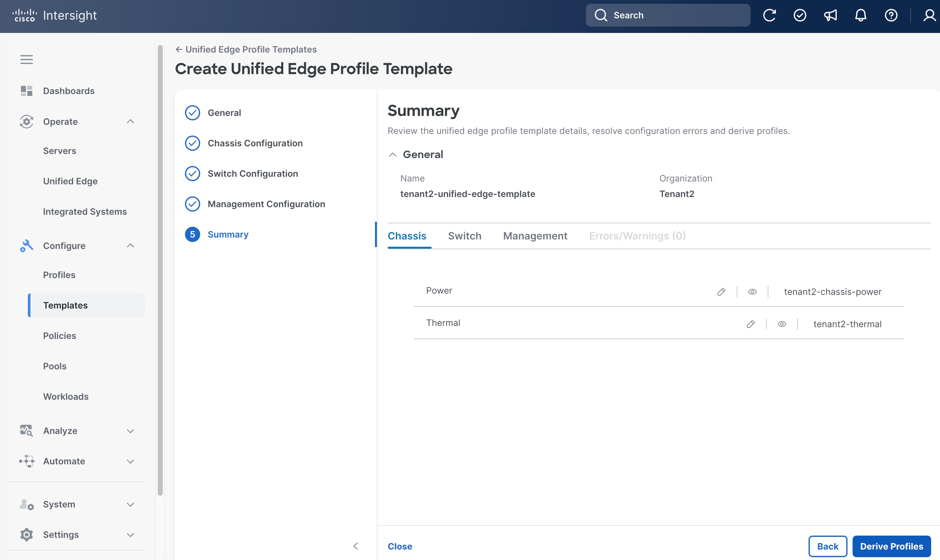
Task: Click the Analyze section icon
Action: [x=26, y=430]
